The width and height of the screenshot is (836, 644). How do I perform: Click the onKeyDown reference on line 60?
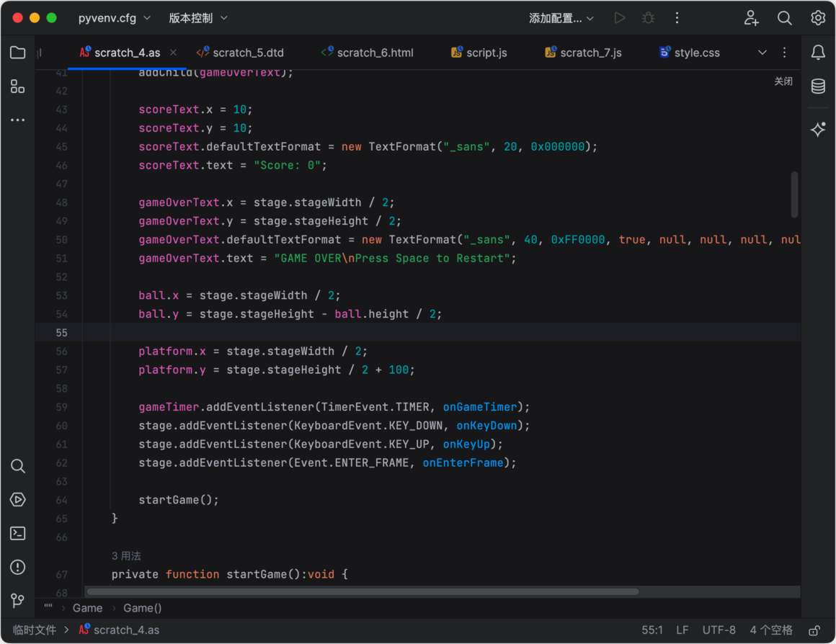coord(486,426)
